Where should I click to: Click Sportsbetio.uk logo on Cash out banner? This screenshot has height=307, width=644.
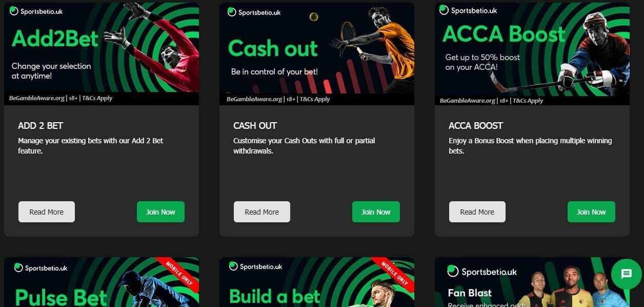point(253,12)
